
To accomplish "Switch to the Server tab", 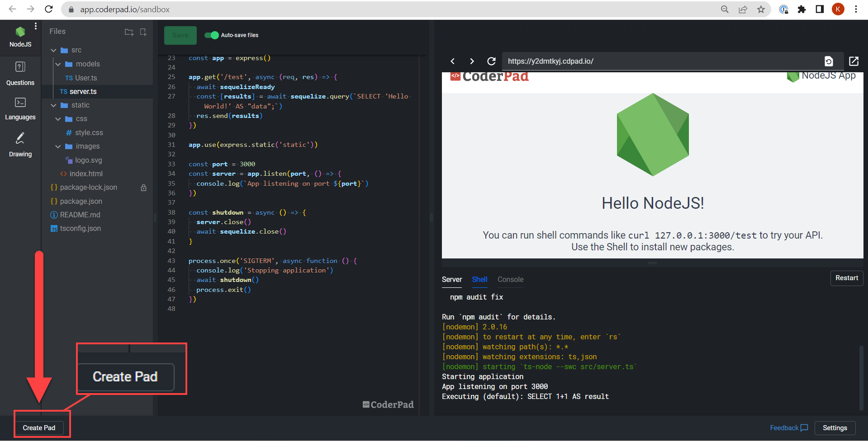I will tap(451, 279).
